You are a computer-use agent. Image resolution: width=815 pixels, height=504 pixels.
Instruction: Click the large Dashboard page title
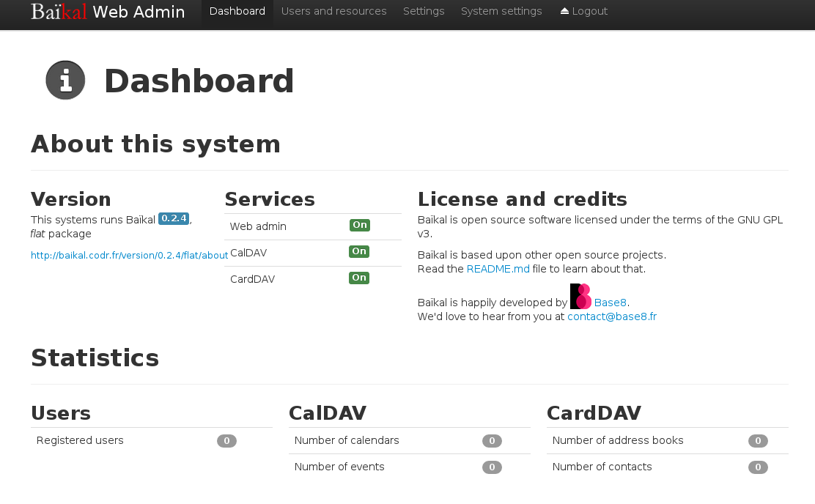pos(199,81)
